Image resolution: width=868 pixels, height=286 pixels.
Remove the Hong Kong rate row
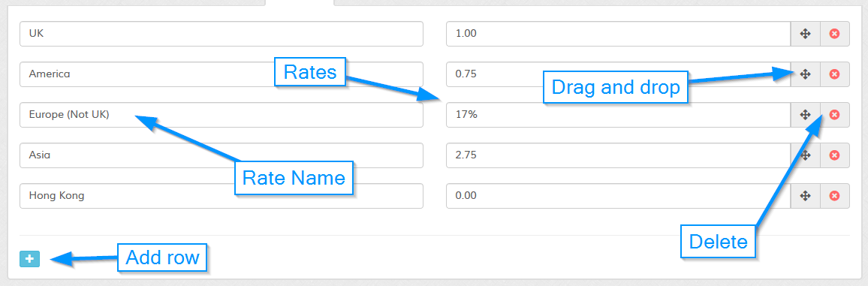click(x=835, y=196)
